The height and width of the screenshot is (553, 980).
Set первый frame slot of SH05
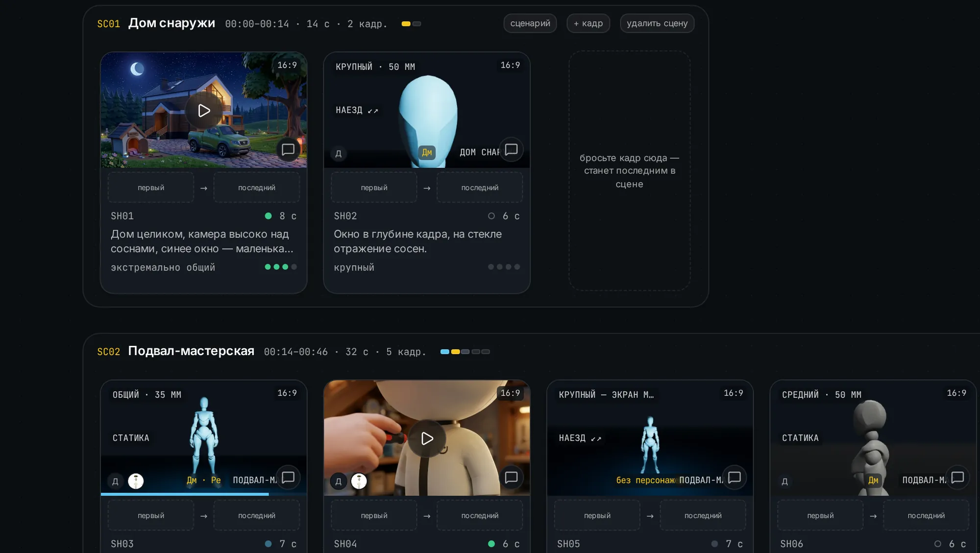coord(597,516)
